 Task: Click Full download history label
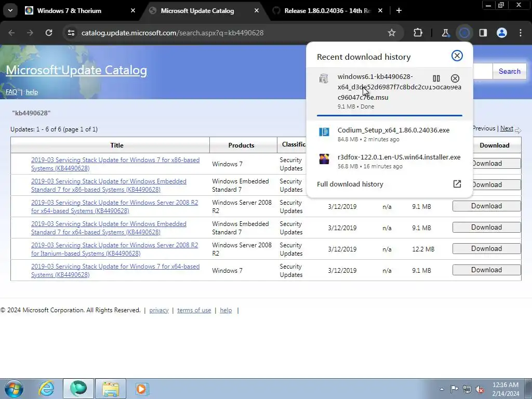pos(350,184)
